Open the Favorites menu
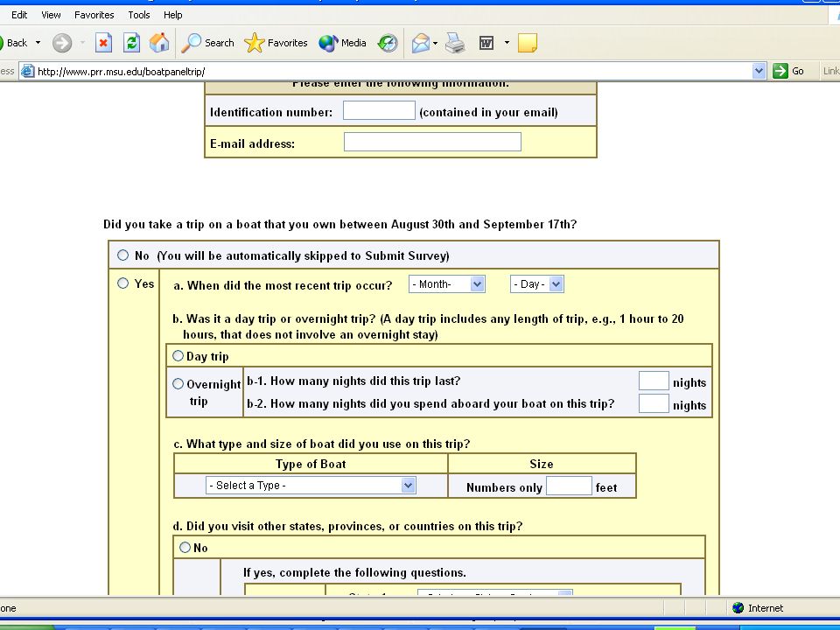This screenshot has width=840, height=630. [94, 15]
